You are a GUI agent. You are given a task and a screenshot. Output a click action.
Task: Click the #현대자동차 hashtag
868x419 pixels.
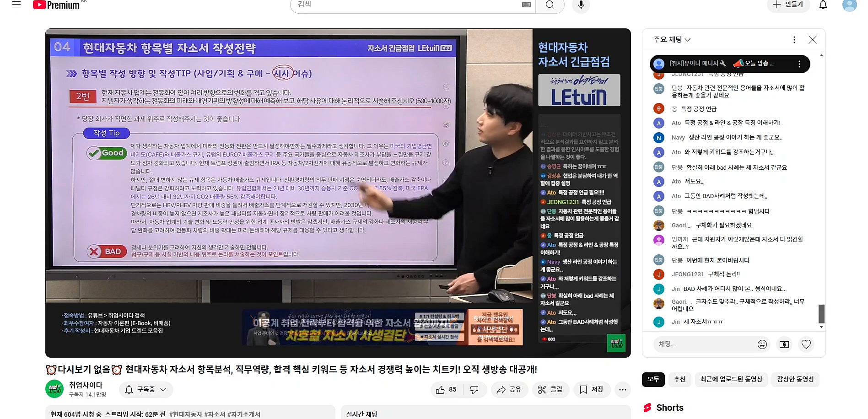pyautogui.click(x=185, y=414)
